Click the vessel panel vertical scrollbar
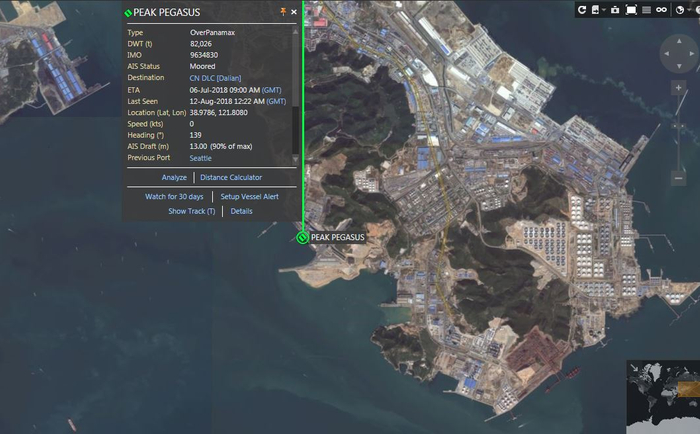The height and width of the screenshot is (434, 700). pos(295,90)
